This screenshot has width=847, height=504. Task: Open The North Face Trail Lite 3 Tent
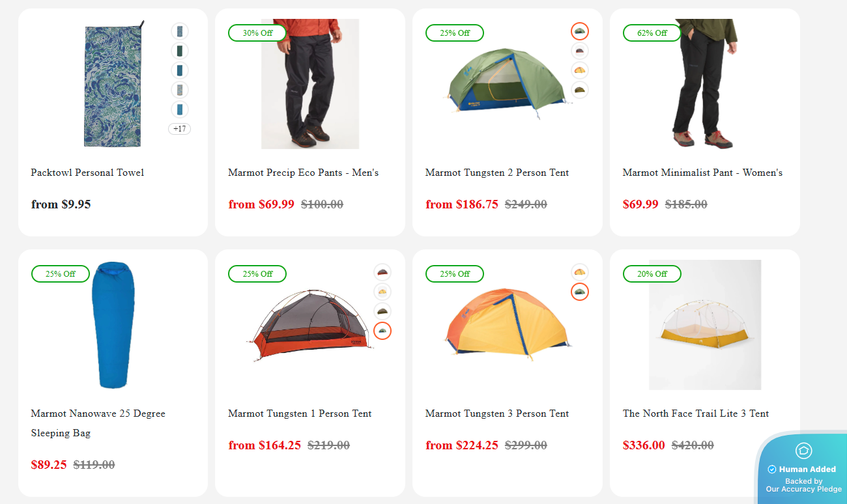pos(696,413)
